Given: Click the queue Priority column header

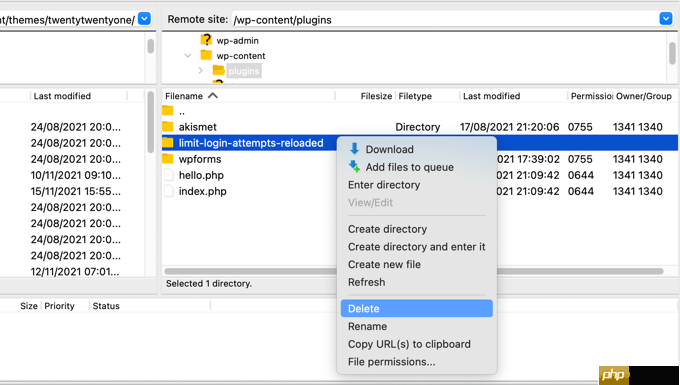Looking at the screenshot, I should click(59, 306).
